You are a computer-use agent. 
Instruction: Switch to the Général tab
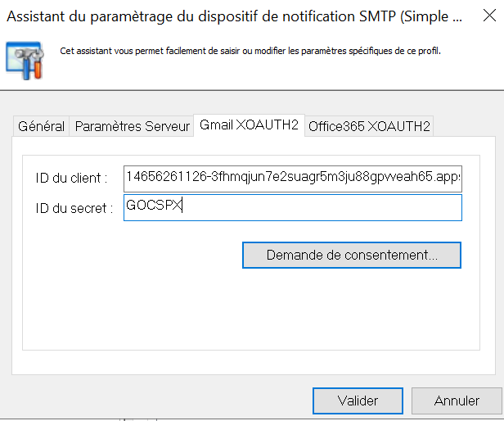(41, 126)
